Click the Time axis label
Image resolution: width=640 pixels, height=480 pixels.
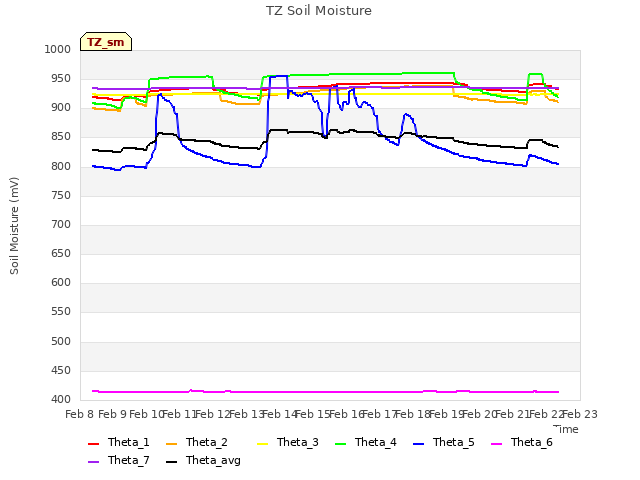[x=566, y=429]
